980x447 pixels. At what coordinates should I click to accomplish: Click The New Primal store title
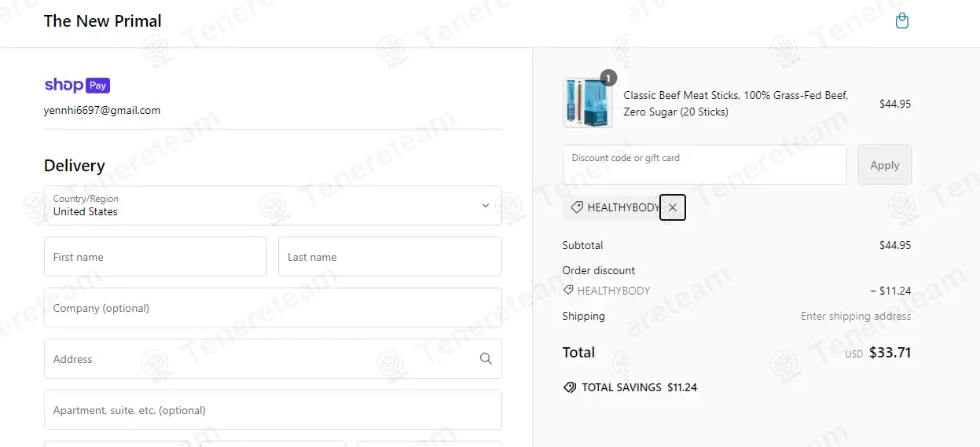(x=103, y=21)
